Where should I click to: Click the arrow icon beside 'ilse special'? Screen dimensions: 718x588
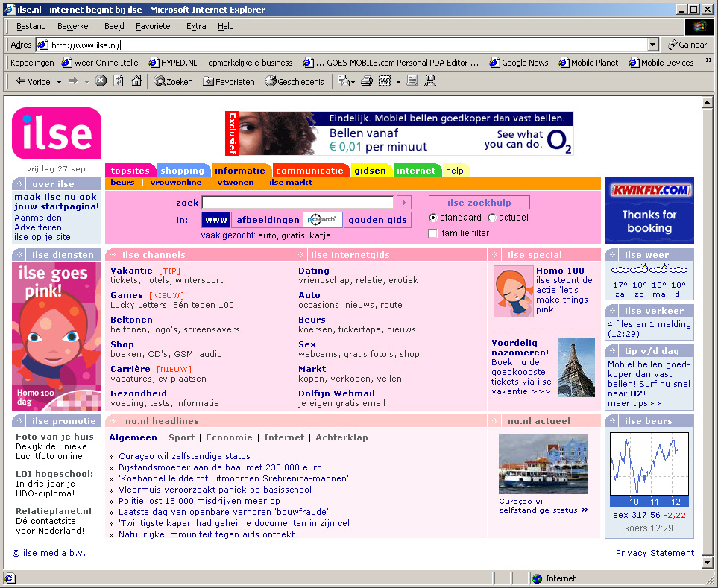point(495,254)
